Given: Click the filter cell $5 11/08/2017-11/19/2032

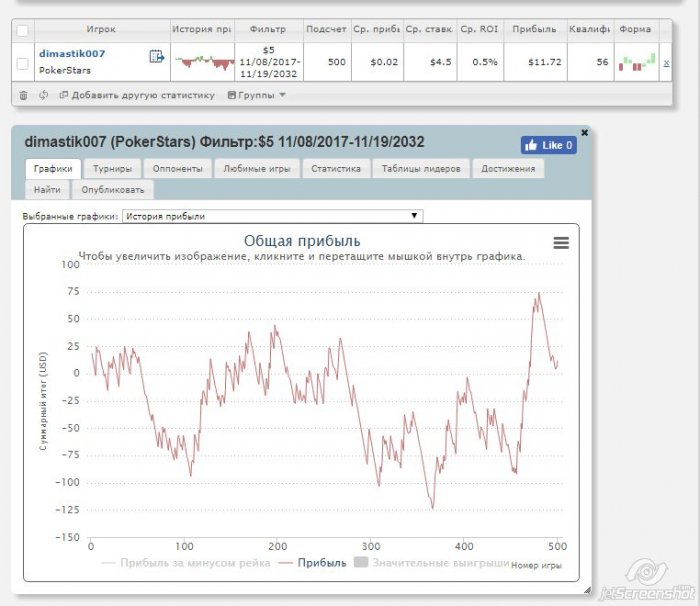Looking at the screenshot, I should click(x=269, y=62).
